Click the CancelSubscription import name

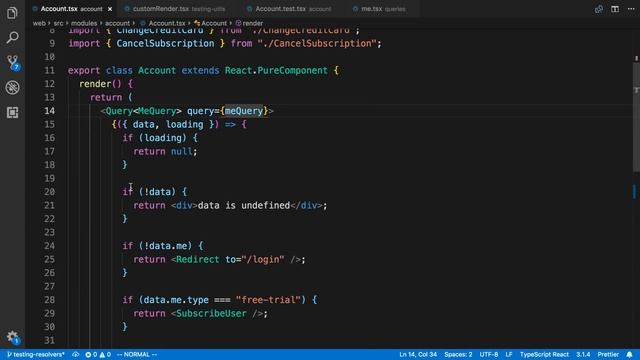click(x=165, y=43)
